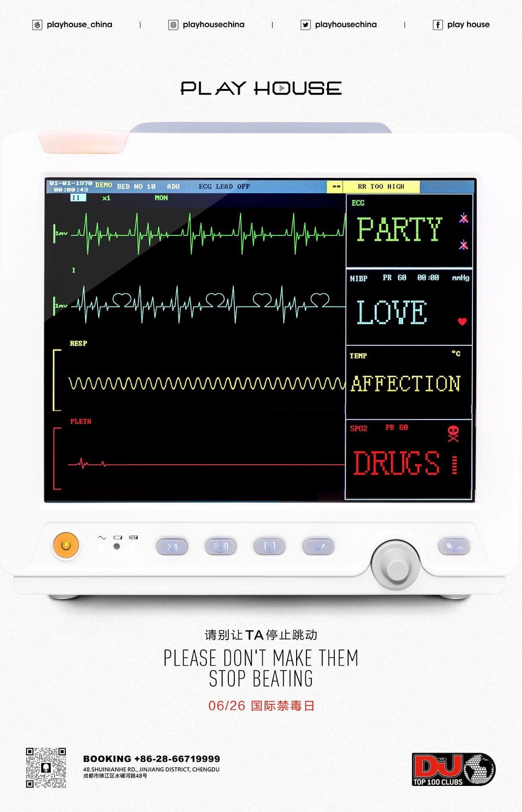Click the 'ADU' patient type label
522x812 pixels.
173,186
